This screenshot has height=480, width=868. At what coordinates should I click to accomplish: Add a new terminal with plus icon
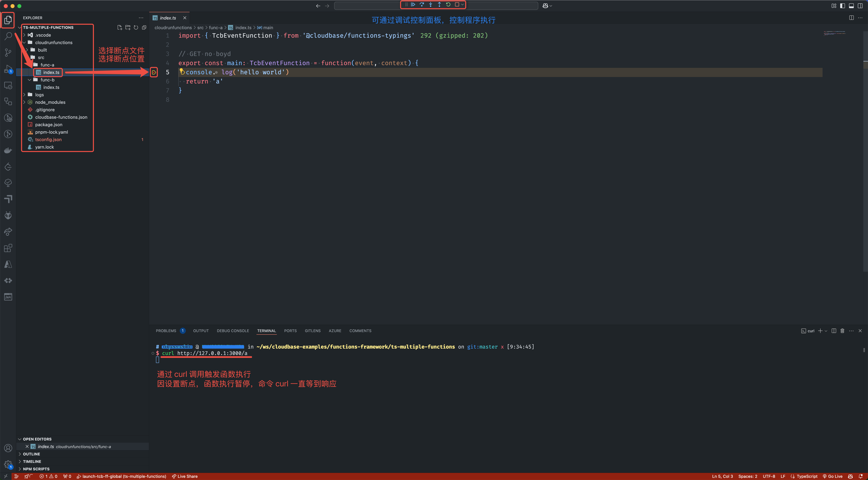click(820, 331)
